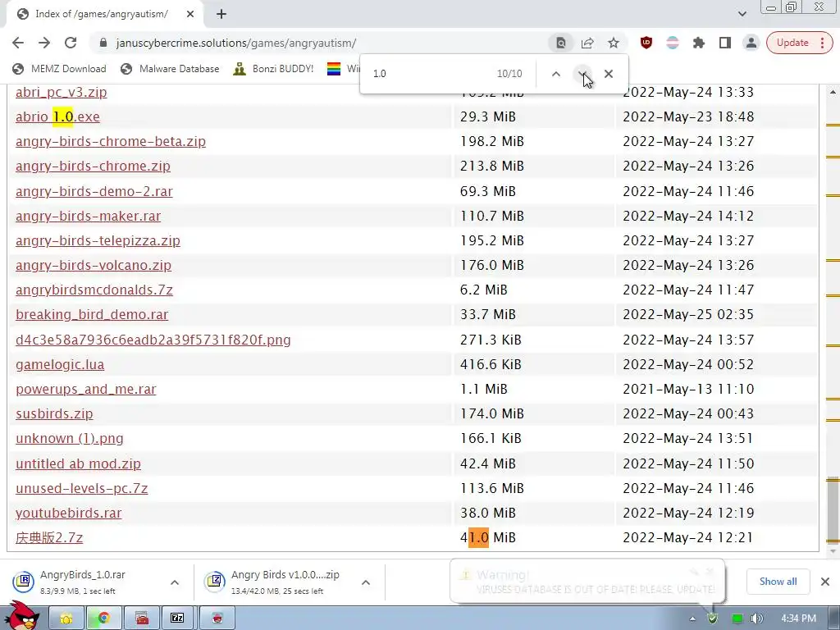Download angrybirdsmcdonalds.7z
The height and width of the screenshot is (630, 840).
click(94, 290)
